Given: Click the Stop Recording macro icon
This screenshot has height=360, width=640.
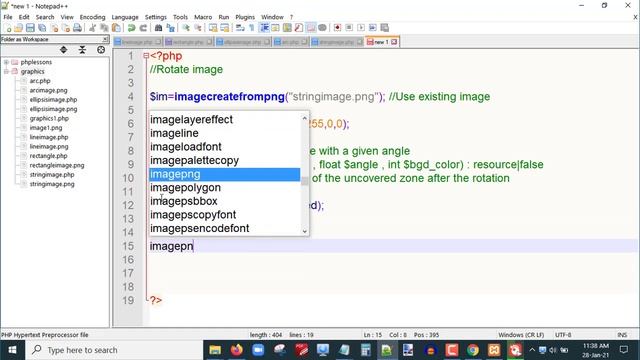Looking at the screenshot, I should point(349,28).
